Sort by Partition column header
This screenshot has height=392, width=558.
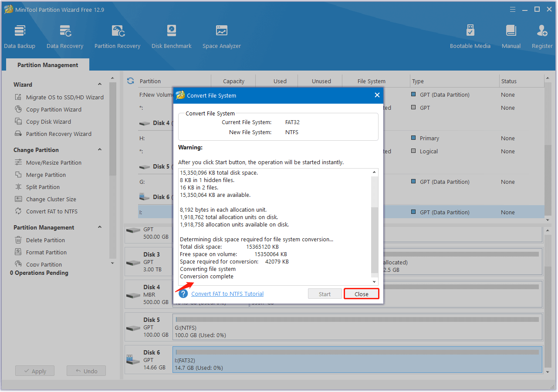150,81
